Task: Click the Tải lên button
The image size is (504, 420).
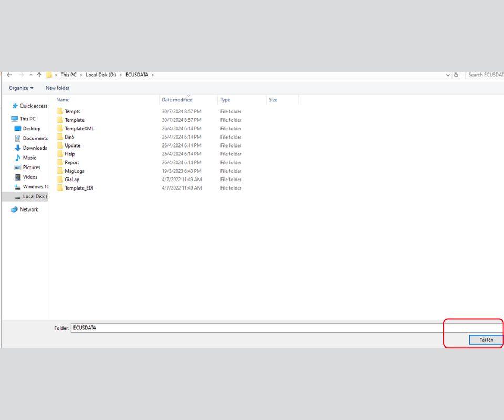Action: tap(486, 340)
